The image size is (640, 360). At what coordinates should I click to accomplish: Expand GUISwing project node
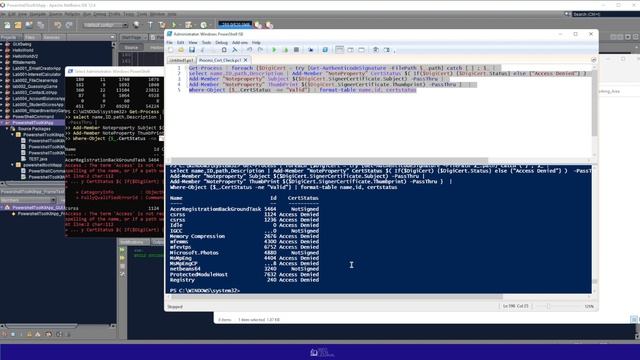pos(2,44)
